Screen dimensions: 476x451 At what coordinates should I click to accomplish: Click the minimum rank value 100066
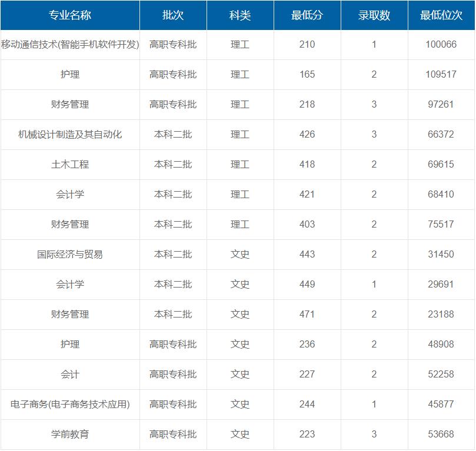point(442,44)
